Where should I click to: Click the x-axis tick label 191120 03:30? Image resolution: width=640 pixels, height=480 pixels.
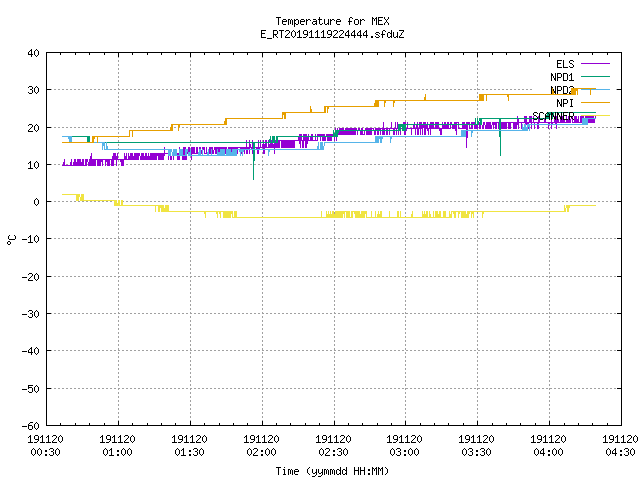coord(476,446)
